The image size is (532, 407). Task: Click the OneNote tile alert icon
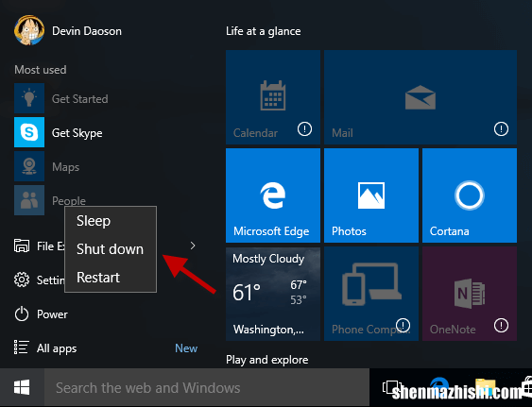coord(501,326)
